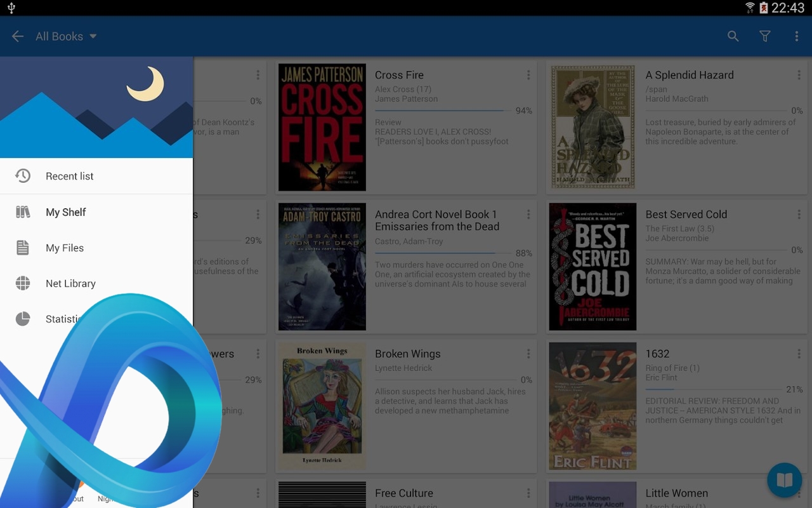Image resolution: width=812 pixels, height=508 pixels.
Task: Click series label Ring of Fire (1)
Action: 672,368
